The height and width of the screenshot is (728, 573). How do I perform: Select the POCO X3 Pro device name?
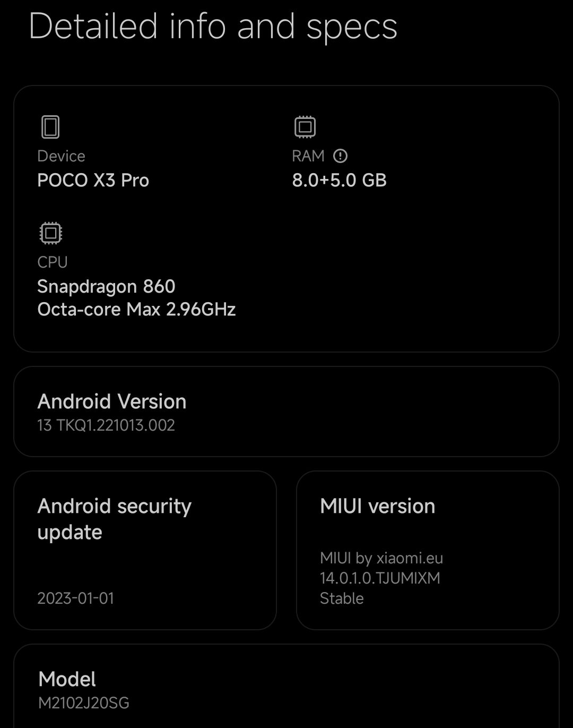(x=93, y=181)
